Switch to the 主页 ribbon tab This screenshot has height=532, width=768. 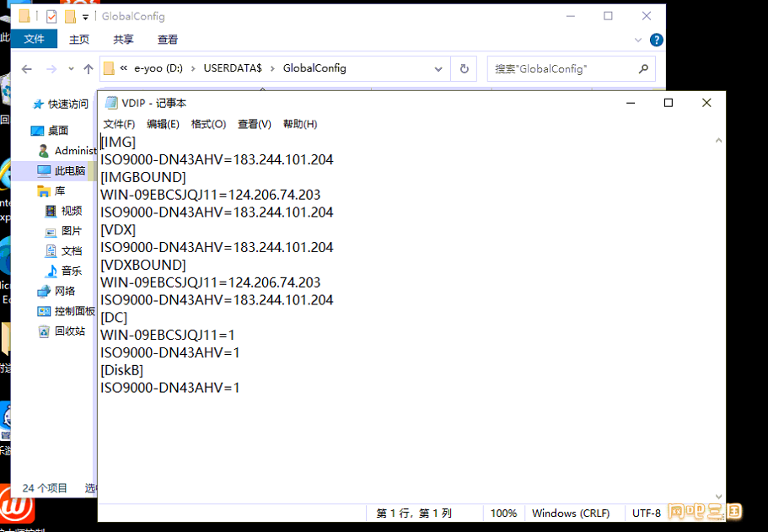79,39
